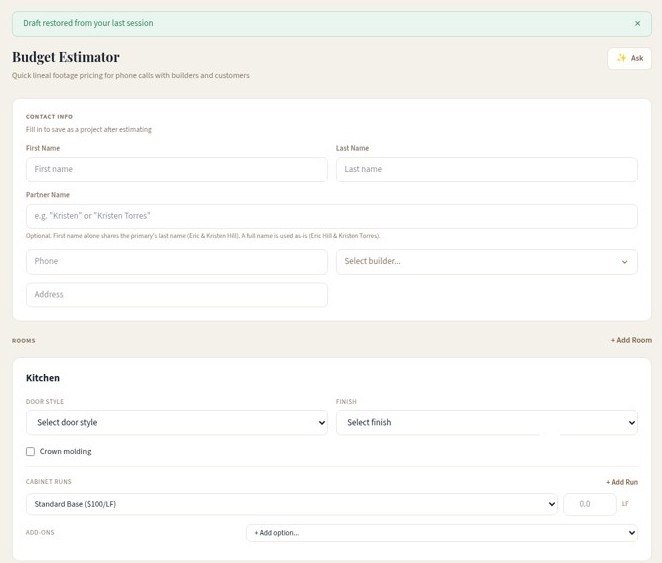Click the Kitchen room title

click(x=43, y=378)
